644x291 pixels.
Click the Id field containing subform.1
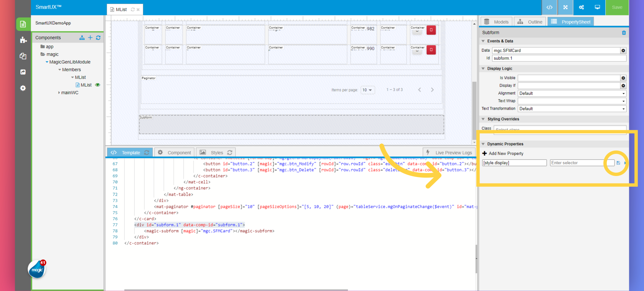(x=559, y=58)
